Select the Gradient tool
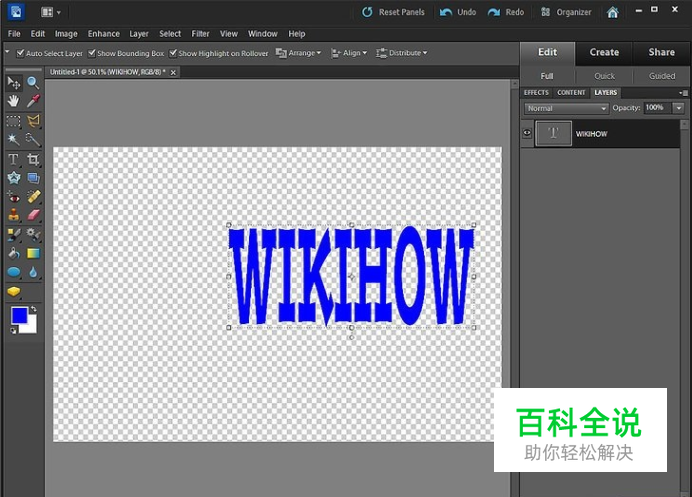Screen dimensions: 692x497 click(x=33, y=253)
